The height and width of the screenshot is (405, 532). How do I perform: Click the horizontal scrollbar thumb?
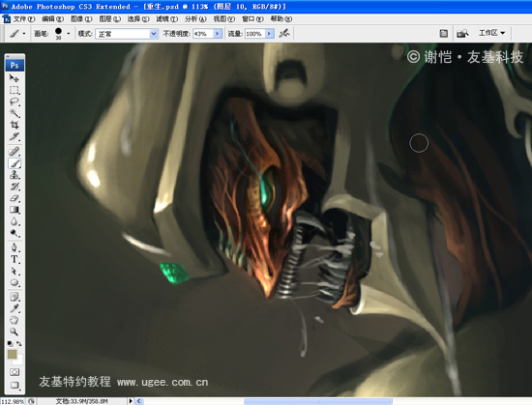tap(318, 401)
